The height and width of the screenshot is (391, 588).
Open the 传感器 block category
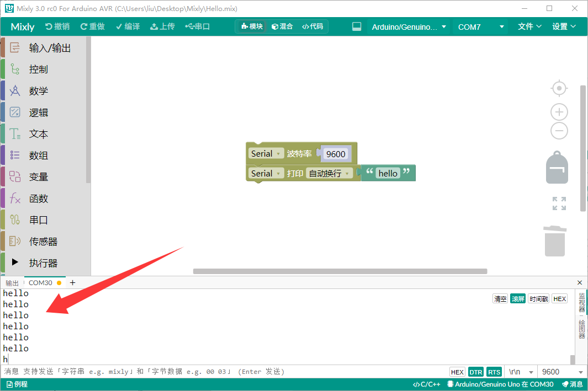(45, 242)
